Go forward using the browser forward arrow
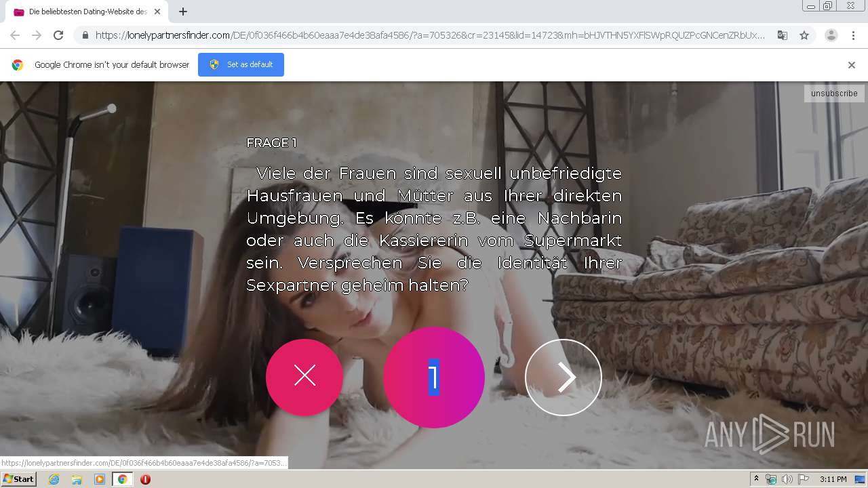The width and height of the screenshot is (868, 488). point(37,35)
